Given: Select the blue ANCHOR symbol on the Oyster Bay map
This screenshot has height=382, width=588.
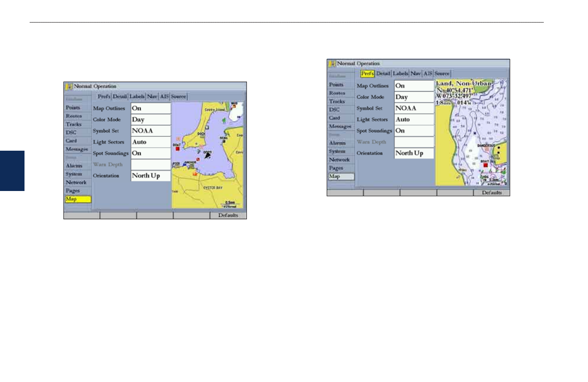Looking at the screenshot, I should pos(184,165).
